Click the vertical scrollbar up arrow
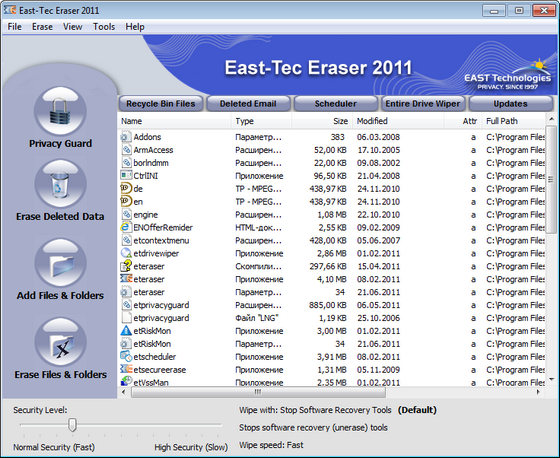 pos(551,119)
